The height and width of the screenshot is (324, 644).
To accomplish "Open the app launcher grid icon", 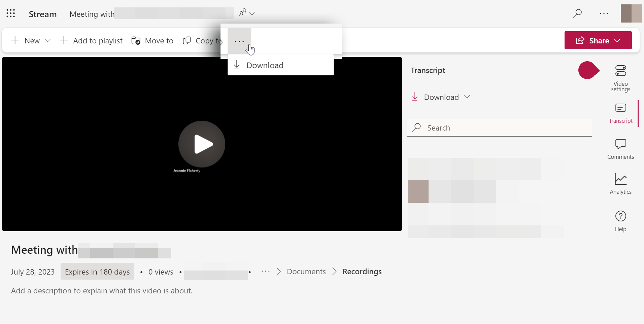I will (x=11, y=13).
